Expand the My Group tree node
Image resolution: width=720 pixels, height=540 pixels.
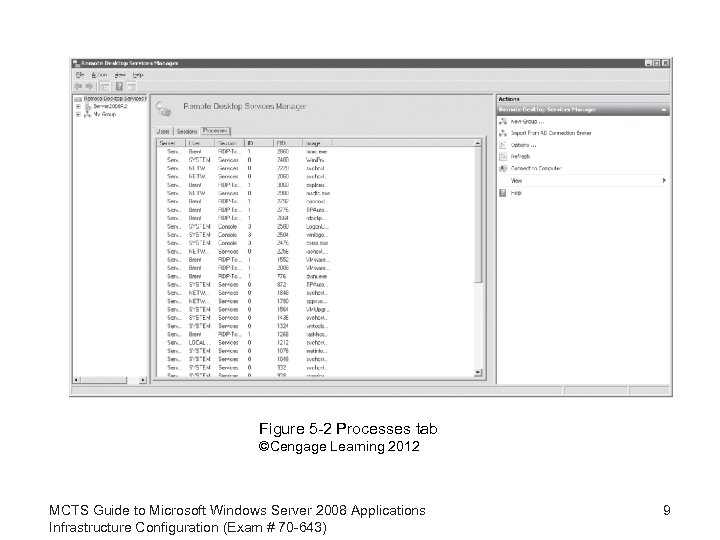(x=78, y=115)
